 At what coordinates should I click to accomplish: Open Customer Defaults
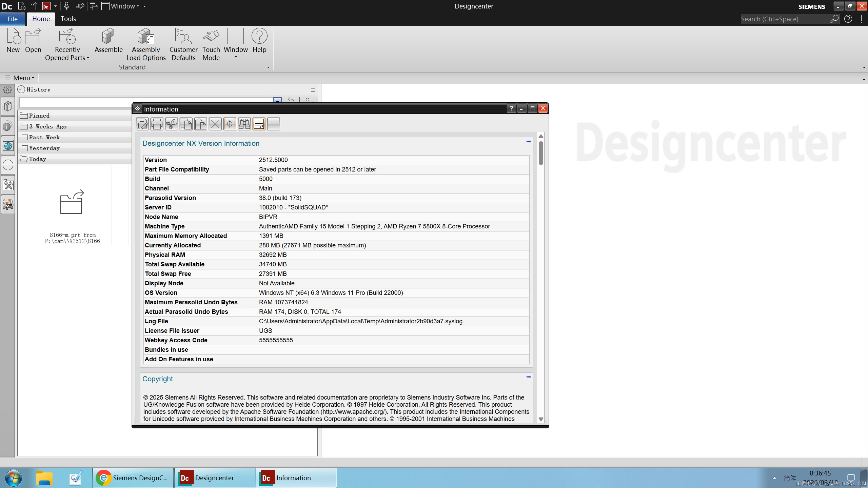coord(183,45)
